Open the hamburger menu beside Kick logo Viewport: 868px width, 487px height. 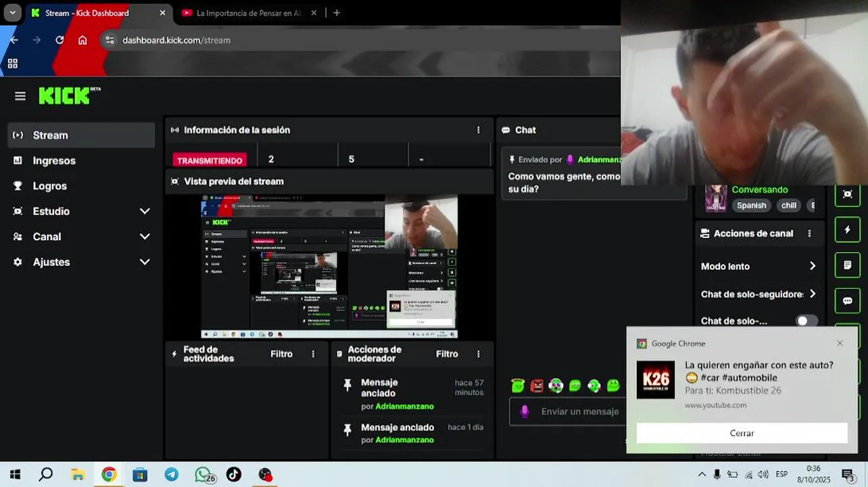coord(20,96)
